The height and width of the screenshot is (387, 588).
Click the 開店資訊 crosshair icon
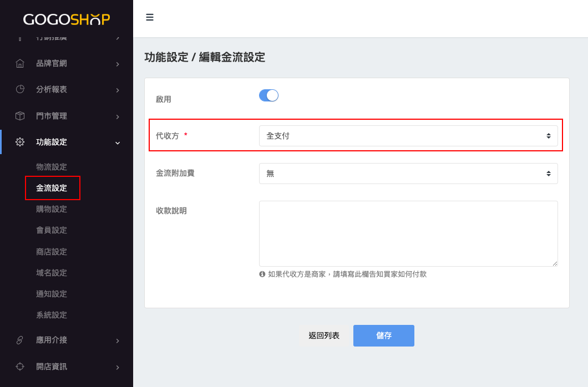(x=20, y=366)
